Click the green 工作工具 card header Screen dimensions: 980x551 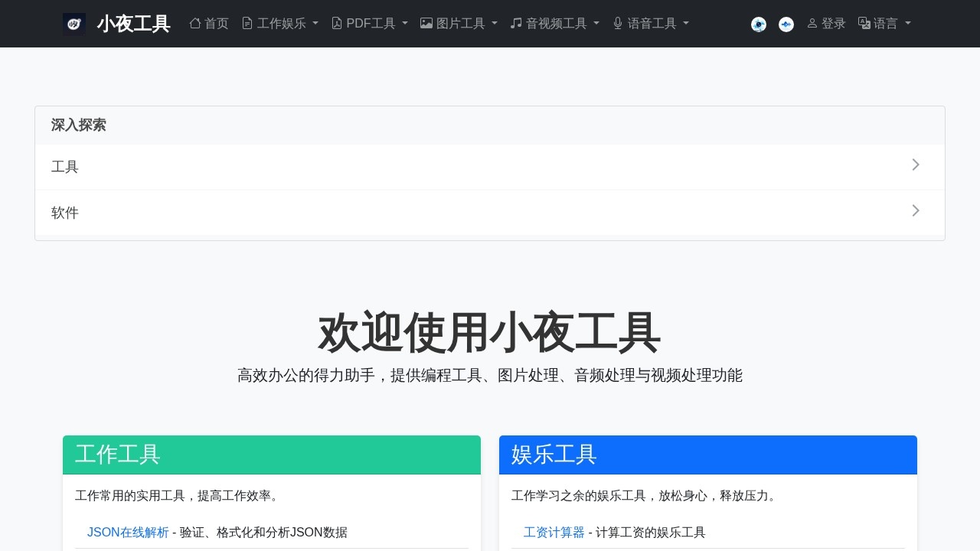coord(271,455)
